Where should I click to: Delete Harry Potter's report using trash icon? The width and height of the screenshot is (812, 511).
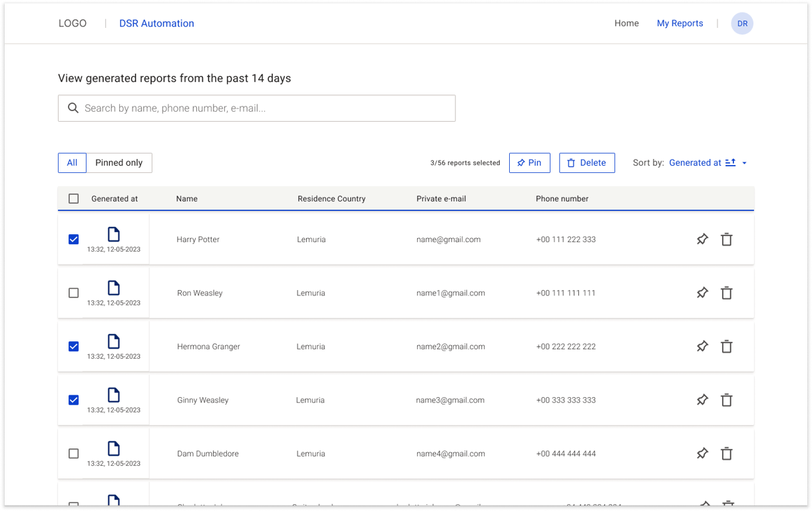point(727,240)
